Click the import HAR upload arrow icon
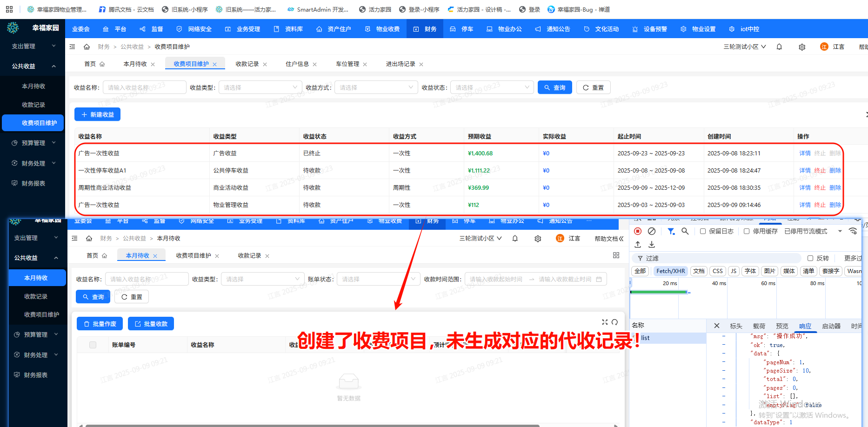The width and height of the screenshot is (868, 427). pyautogui.click(x=638, y=244)
